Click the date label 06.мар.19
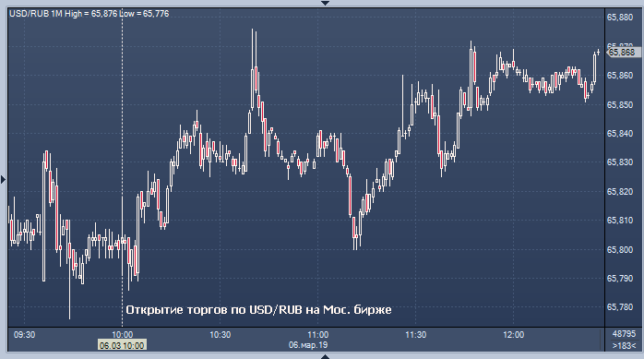The image size is (644, 359). pos(308,345)
